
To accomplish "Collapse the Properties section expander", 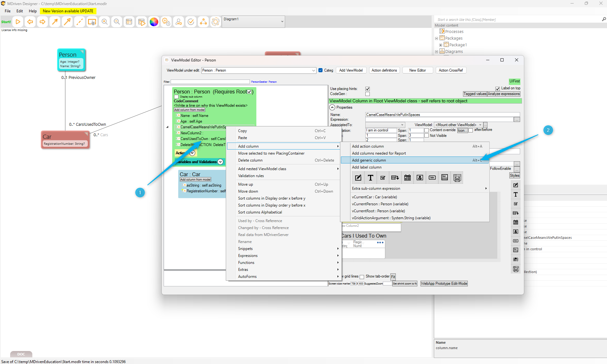I will 332,107.
